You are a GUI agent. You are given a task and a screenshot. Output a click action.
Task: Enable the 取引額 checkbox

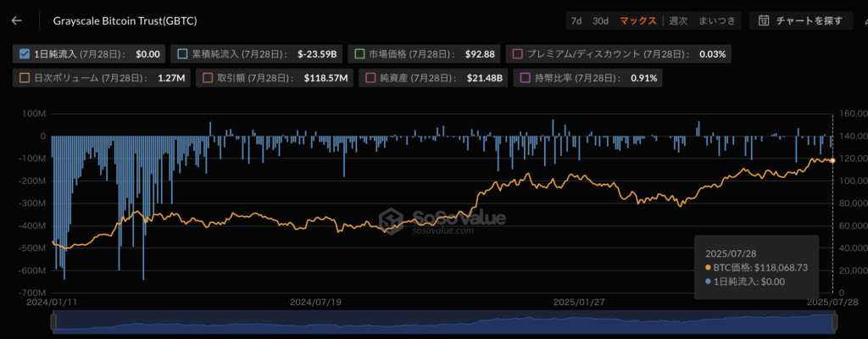point(209,78)
